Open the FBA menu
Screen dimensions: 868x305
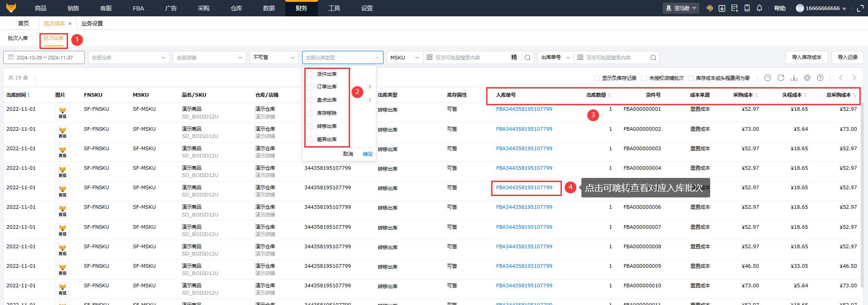[x=138, y=8]
